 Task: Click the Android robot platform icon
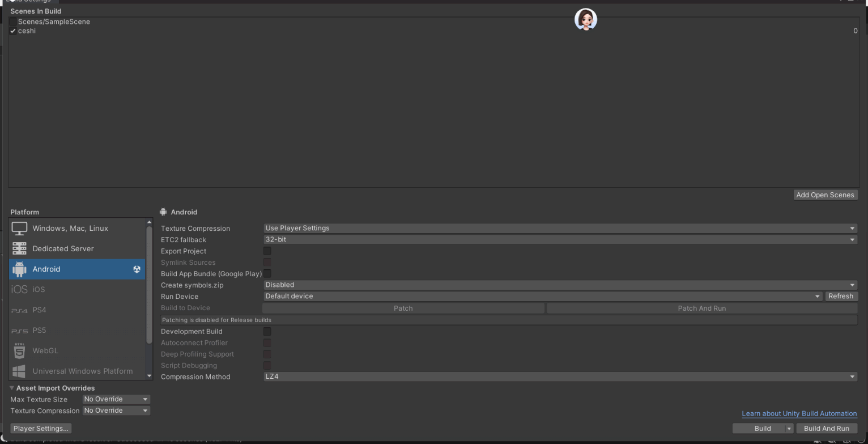(19, 269)
